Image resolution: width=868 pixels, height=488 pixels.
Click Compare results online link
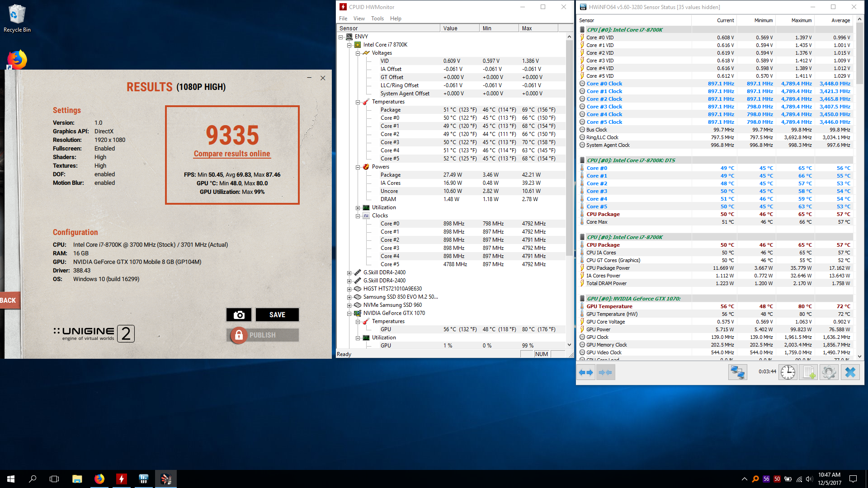232,154
